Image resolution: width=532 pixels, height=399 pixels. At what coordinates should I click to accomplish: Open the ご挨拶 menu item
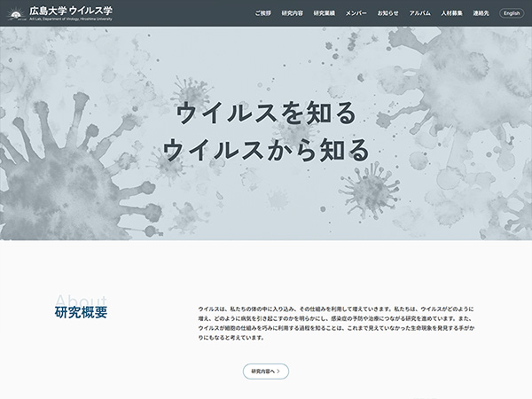pos(263,13)
